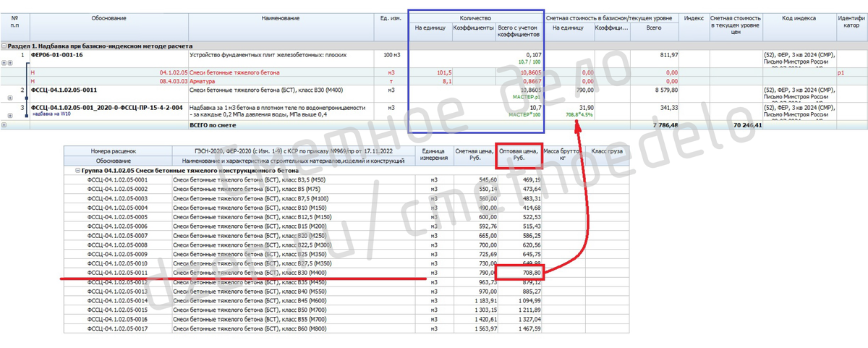Select total cost '811,97'
The height and width of the screenshot is (348, 868).
click(x=668, y=55)
